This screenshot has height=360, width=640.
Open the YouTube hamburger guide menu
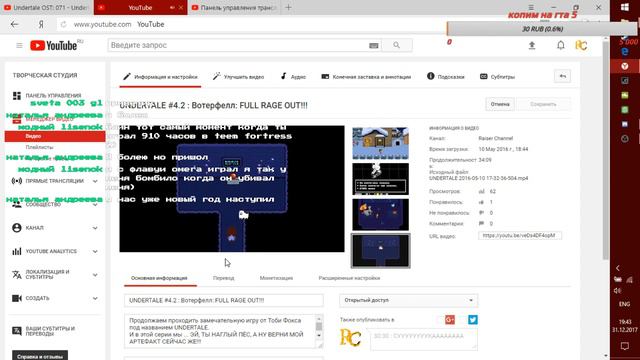[x=19, y=45]
